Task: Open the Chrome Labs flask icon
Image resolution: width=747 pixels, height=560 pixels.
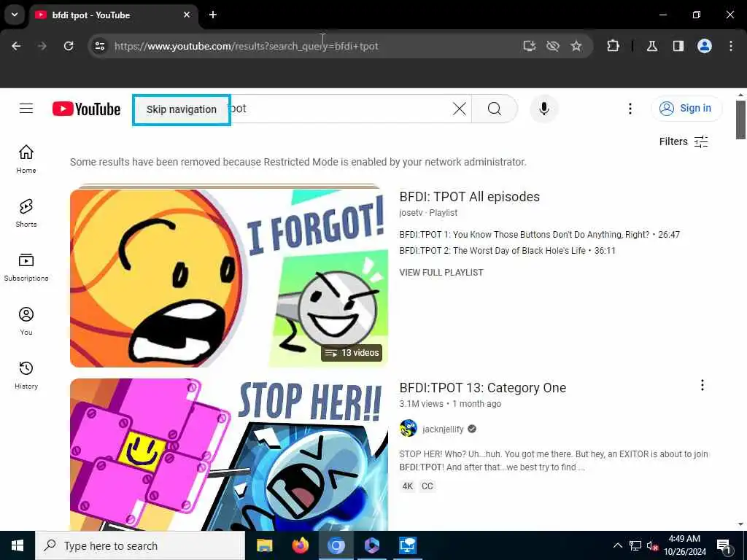Action: click(x=652, y=46)
